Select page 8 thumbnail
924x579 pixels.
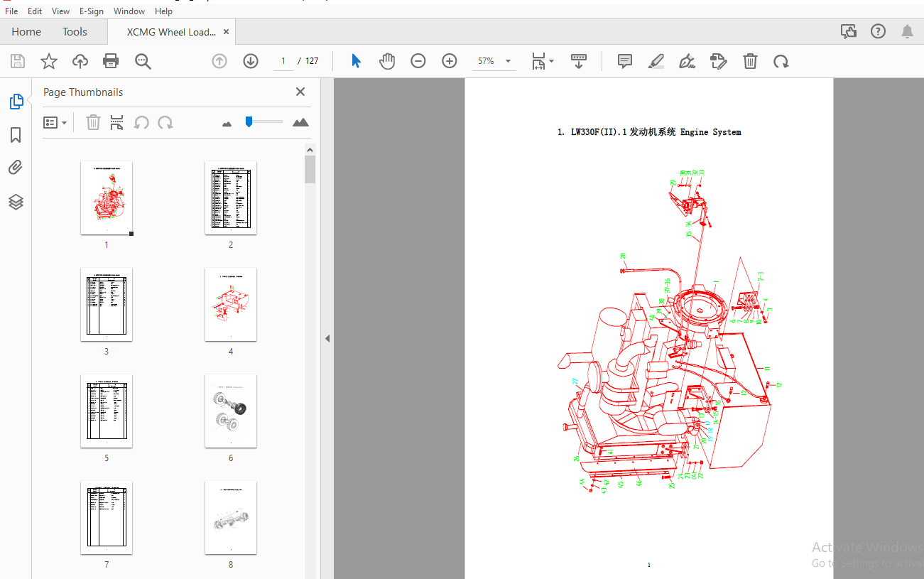tap(231, 517)
